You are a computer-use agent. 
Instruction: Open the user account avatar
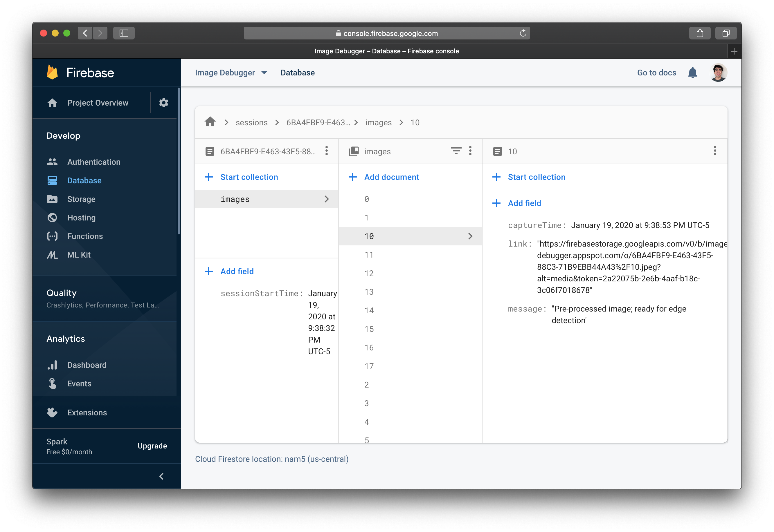click(x=718, y=73)
